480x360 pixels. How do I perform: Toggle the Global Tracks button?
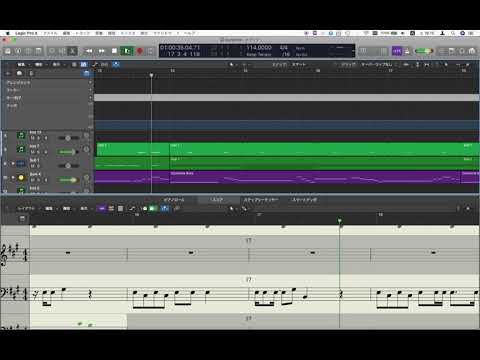[x=86, y=73]
